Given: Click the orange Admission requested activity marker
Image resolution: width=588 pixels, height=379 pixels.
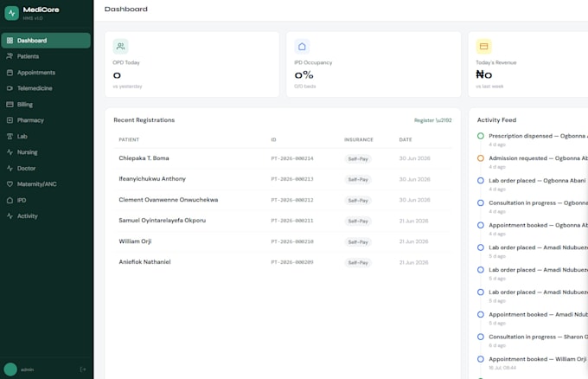Looking at the screenshot, I should click(x=481, y=158).
